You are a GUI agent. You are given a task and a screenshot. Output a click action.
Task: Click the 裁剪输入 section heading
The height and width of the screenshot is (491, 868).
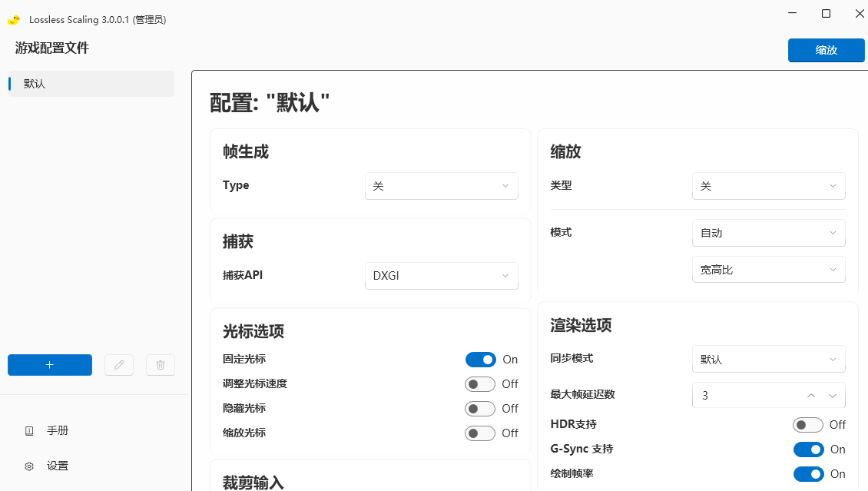[253, 483]
